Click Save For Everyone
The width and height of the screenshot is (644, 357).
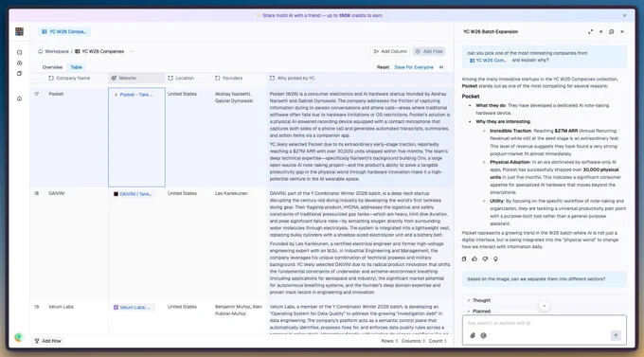(414, 67)
